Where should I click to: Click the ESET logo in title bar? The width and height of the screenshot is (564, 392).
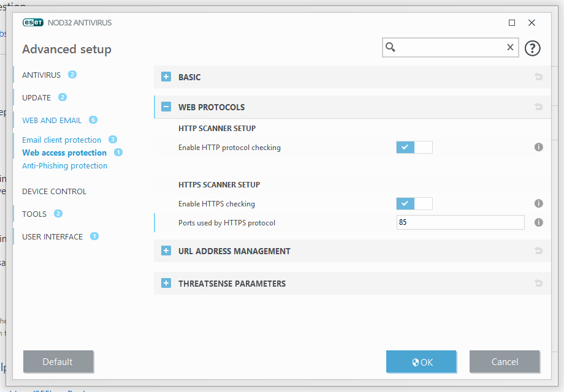pos(32,23)
